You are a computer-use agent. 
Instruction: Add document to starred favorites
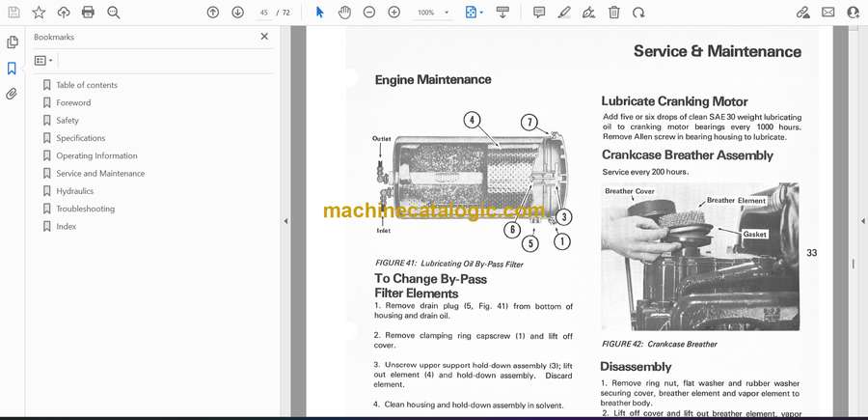(39, 13)
